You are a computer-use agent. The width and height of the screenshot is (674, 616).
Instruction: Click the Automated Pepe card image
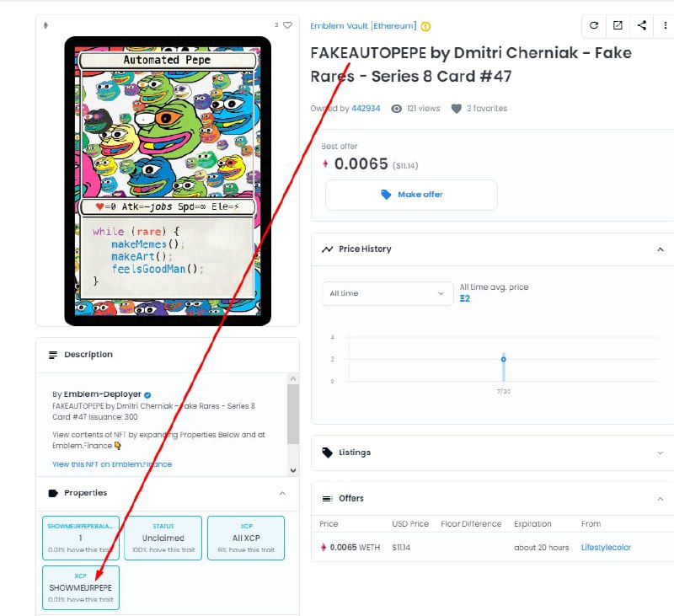[168, 181]
